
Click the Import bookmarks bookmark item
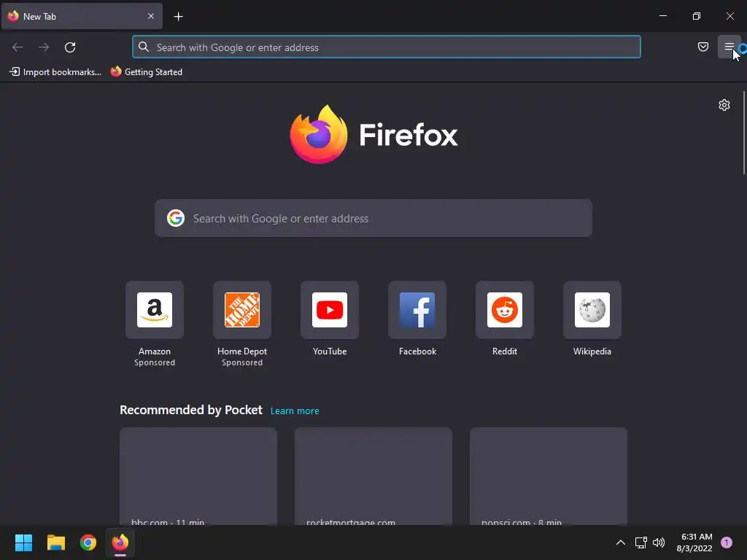tap(55, 72)
